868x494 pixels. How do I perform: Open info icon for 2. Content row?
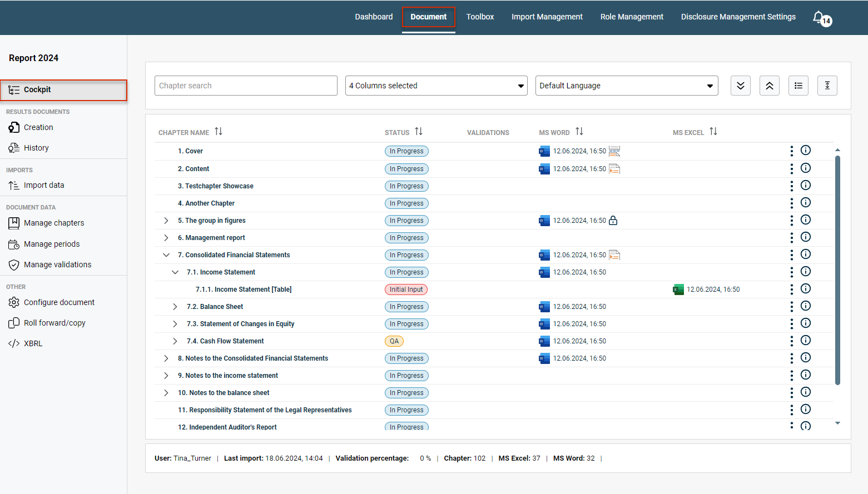(x=806, y=168)
